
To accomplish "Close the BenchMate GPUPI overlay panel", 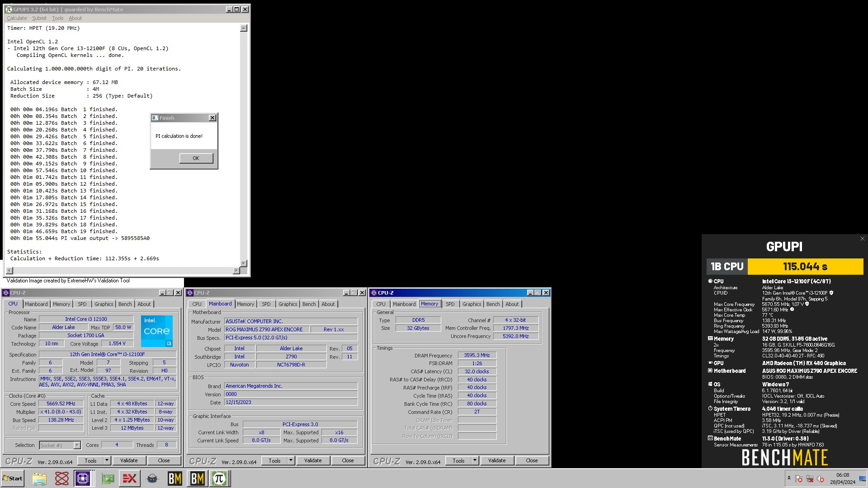I will coord(862,239).
